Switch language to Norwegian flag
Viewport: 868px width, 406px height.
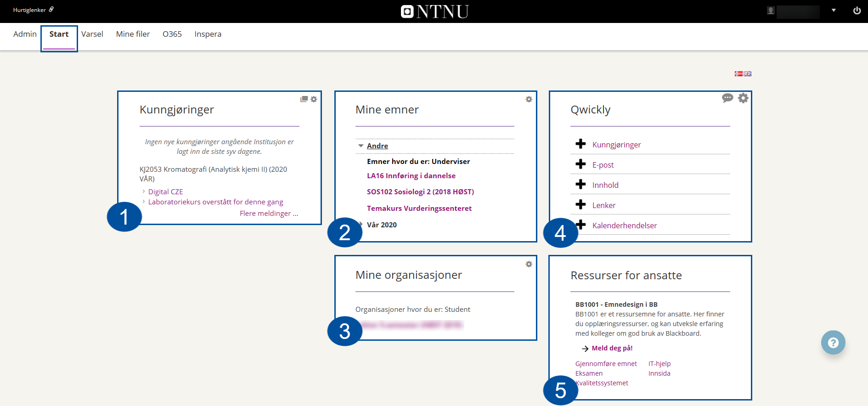(738, 73)
